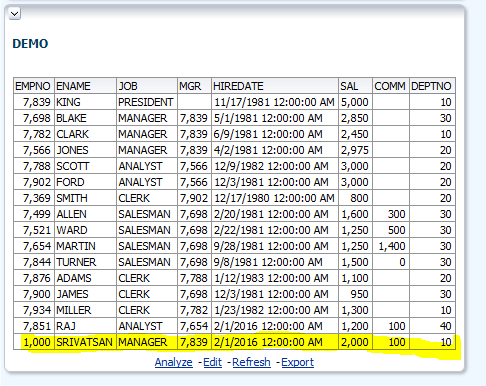
Task: Select the HIREDATE column header
Action: [x=275, y=86]
